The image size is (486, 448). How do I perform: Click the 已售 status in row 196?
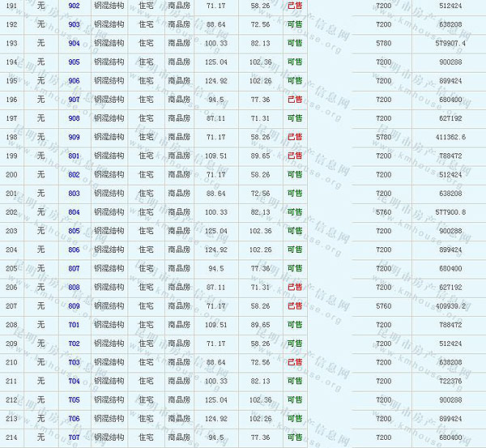click(295, 100)
